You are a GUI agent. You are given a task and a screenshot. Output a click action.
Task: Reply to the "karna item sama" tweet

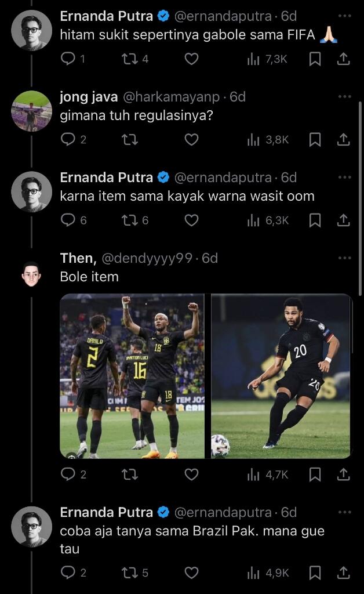[68, 220]
